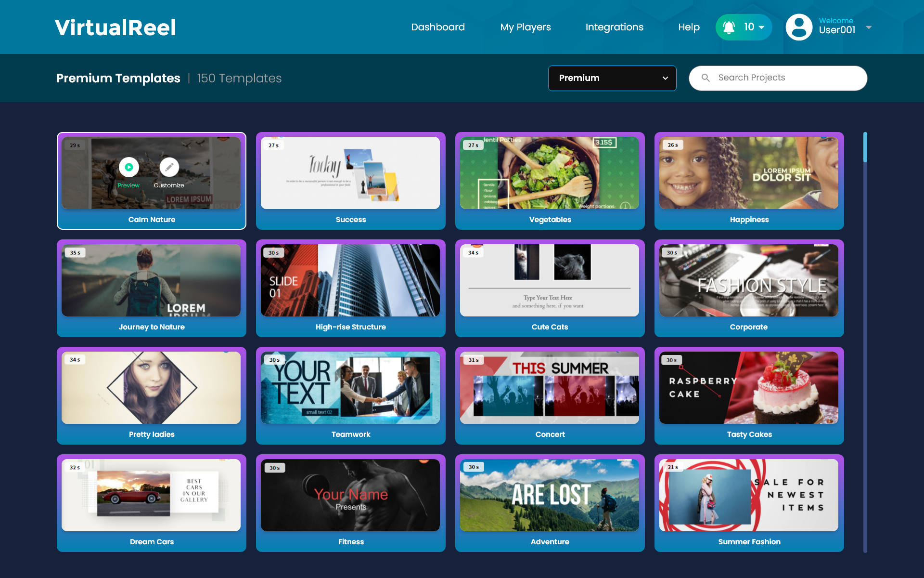Click the 29 s duration badge

(x=75, y=145)
